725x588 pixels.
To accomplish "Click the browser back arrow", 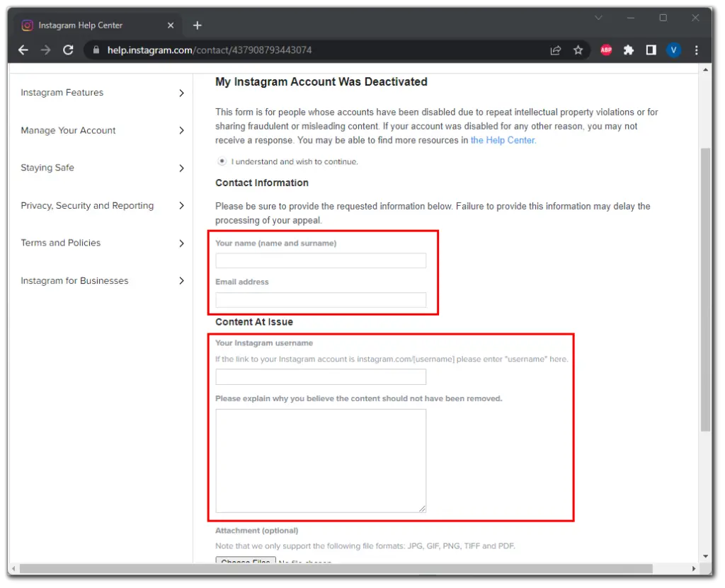I will click(x=23, y=50).
